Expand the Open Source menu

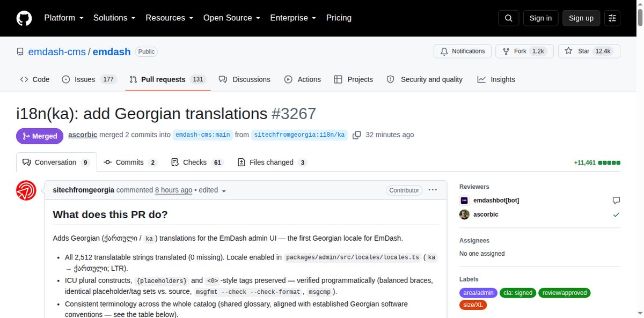click(232, 18)
